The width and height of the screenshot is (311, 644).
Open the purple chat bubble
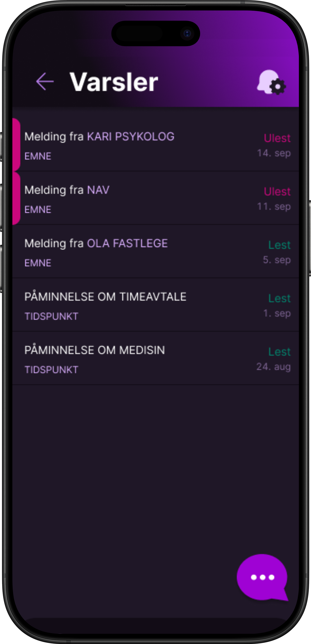(x=262, y=577)
